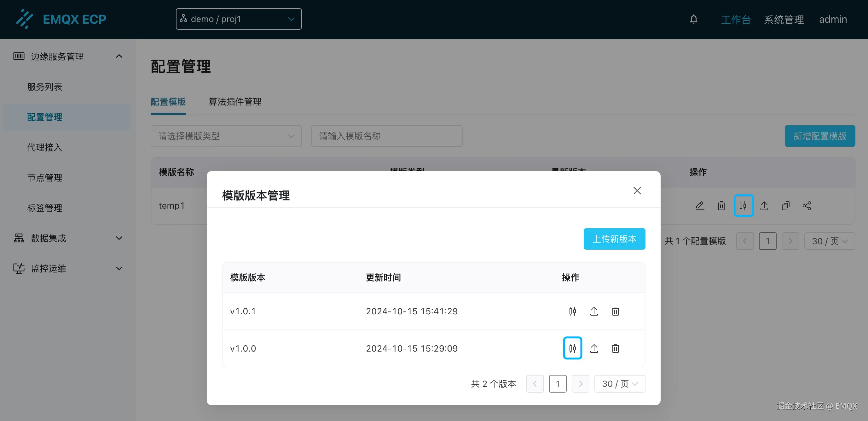Click the upload icon beside v1.0.1

pyautogui.click(x=594, y=311)
